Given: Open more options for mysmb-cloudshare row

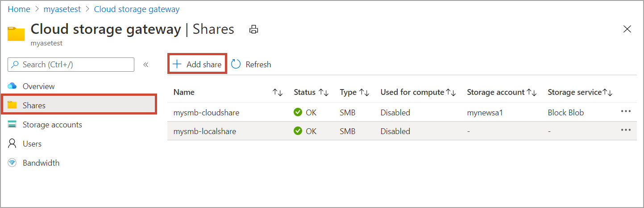Looking at the screenshot, I should [626, 111].
